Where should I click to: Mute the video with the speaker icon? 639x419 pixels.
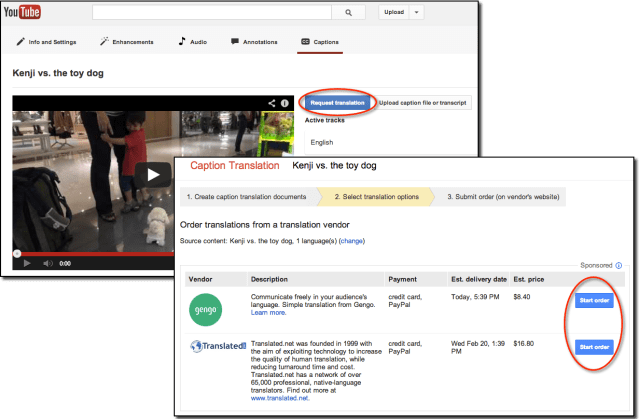[46, 263]
